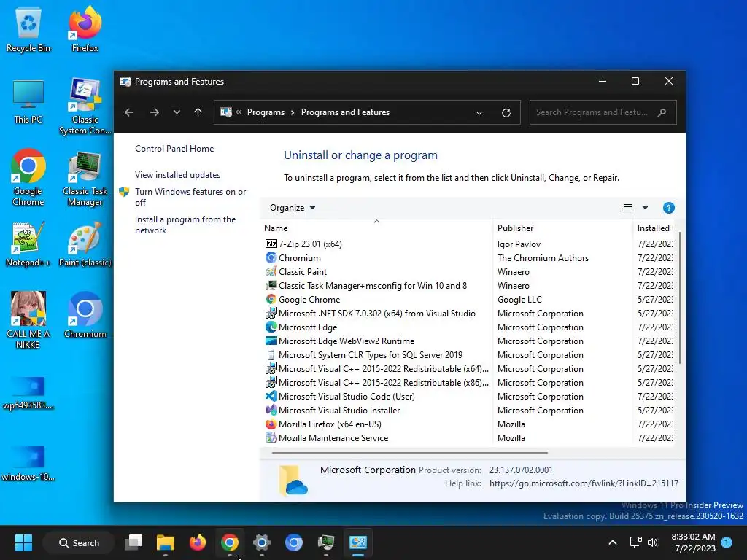
Task: Open File Explorer from the taskbar
Action: pyautogui.click(x=166, y=542)
